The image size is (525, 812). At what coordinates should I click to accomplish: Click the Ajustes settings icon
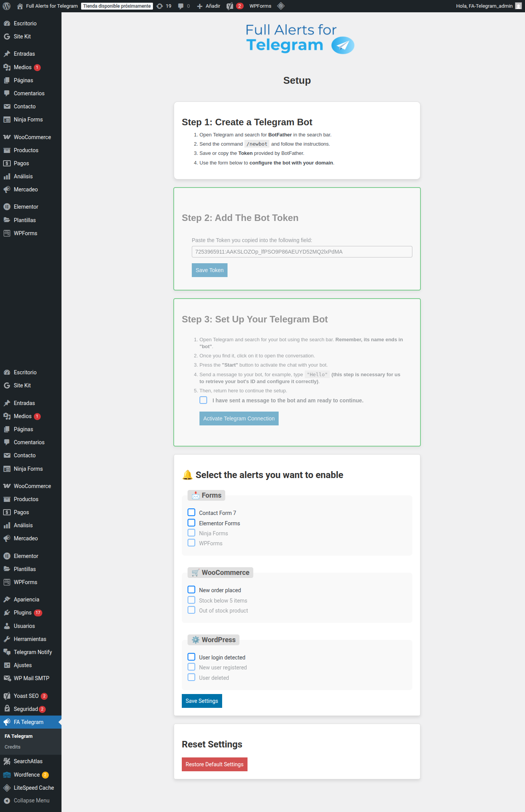tap(7, 665)
